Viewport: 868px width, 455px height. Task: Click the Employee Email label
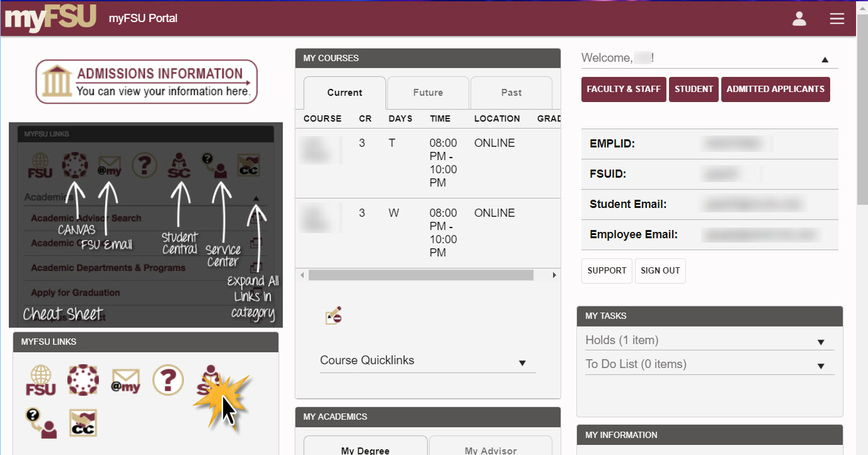[x=634, y=234]
